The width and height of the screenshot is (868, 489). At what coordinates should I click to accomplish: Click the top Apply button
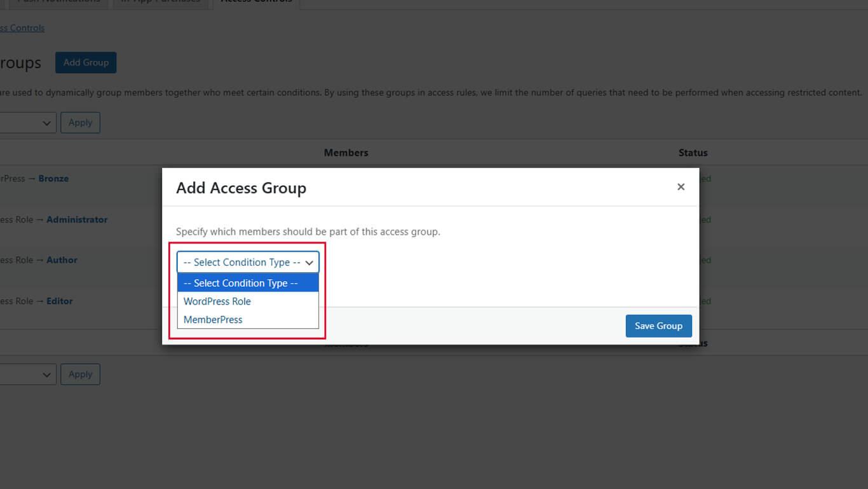[x=80, y=123]
